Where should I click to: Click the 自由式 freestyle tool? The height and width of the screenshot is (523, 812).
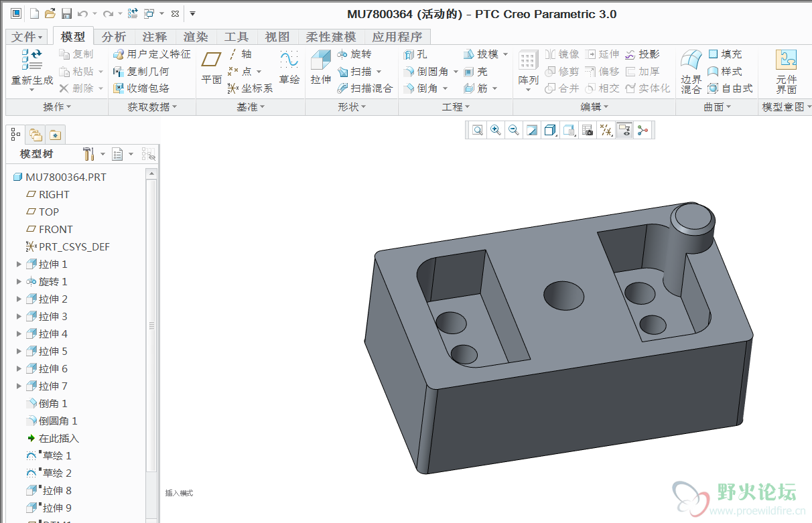[x=730, y=88]
